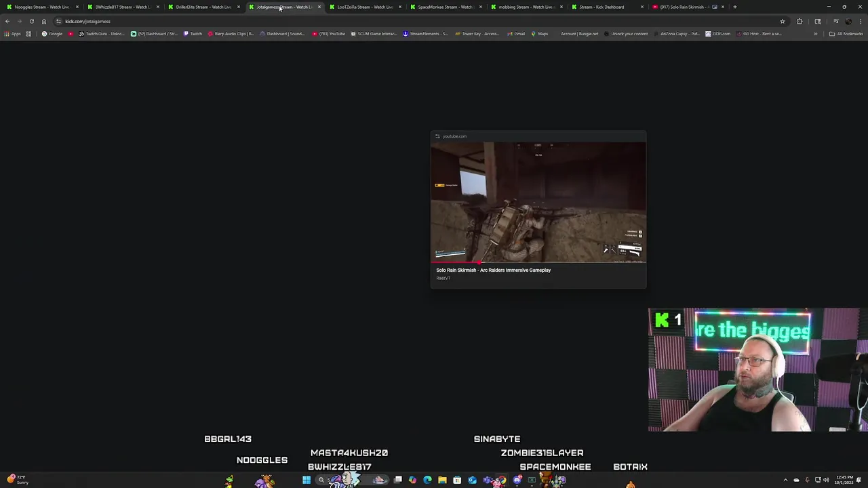Open the Apps bookmark shortcut

click(x=12, y=34)
